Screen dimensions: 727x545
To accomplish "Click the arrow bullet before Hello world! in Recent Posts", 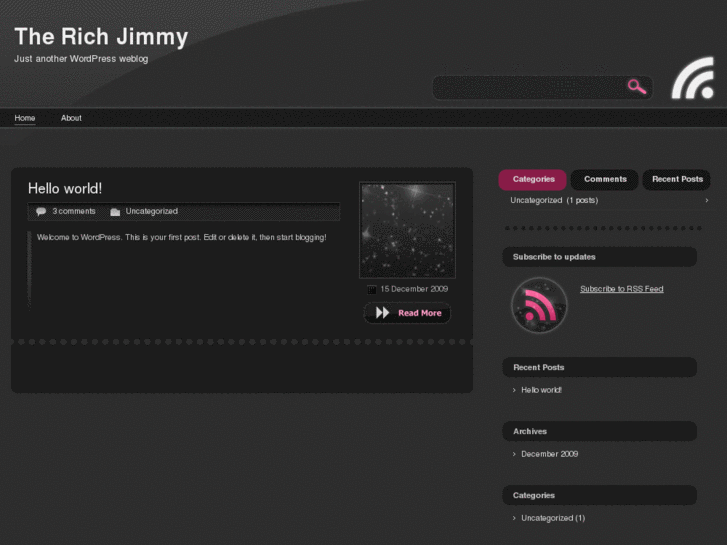I will (514, 390).
